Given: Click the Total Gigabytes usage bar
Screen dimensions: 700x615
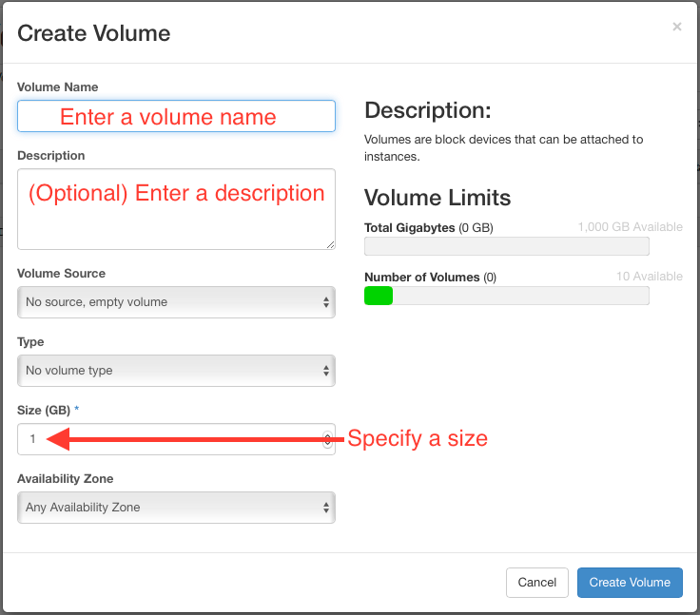Looking at the screenshot, I should pyautogui.click(x=506, y=247).
